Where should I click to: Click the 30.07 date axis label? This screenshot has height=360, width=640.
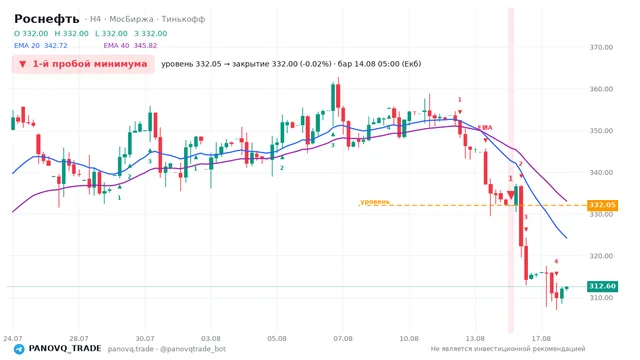click(145, 338)
